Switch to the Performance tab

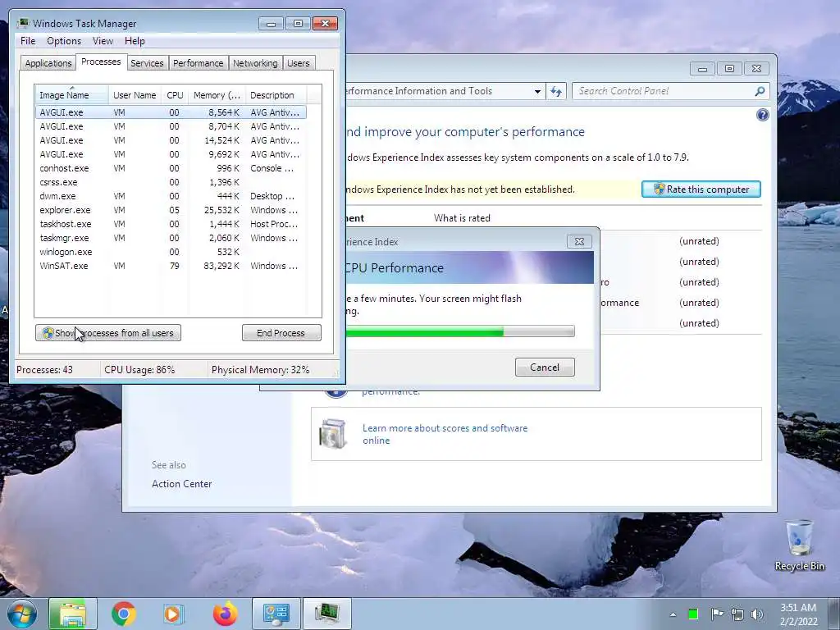[199, 63]
